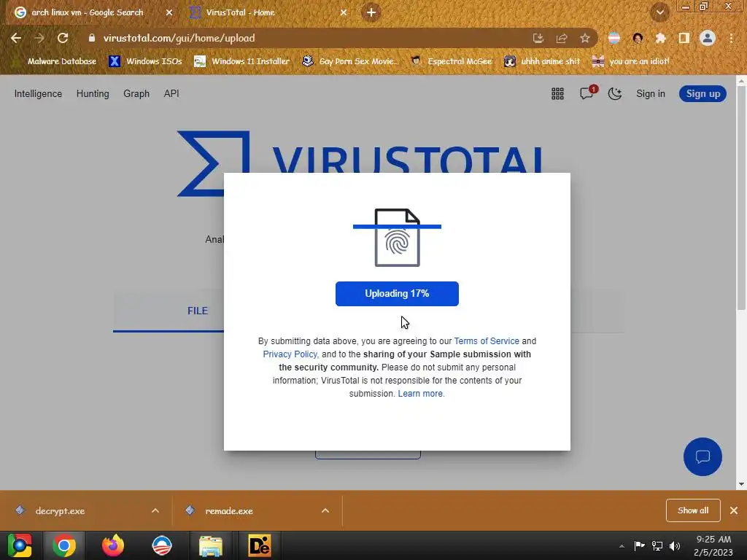This screenshot has height=560, width=747.
Task: Launch Firefox from the taskbar
Action: (113, 545)
